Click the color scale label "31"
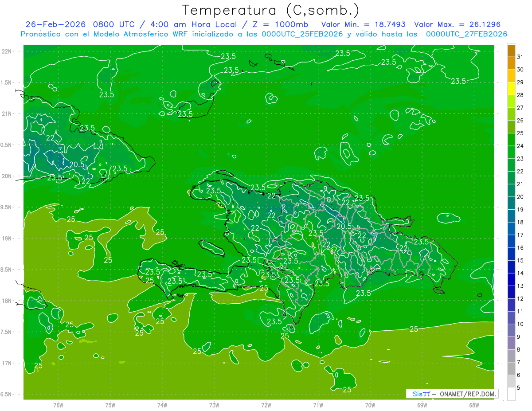532x411 pixels. tap(520, 57)
